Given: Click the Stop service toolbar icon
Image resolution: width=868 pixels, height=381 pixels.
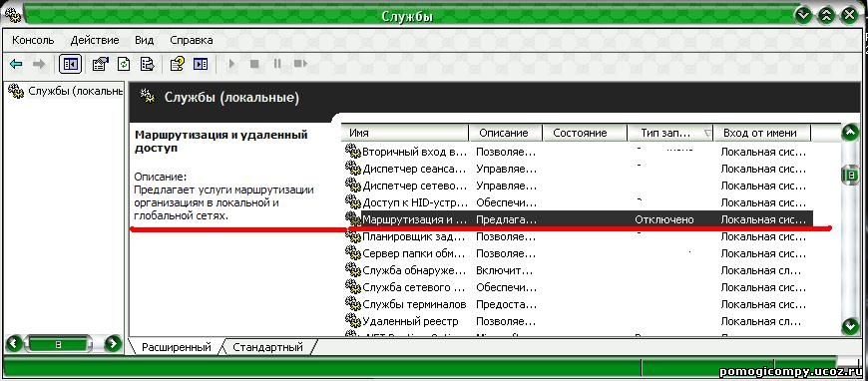Looking at the screenshot, I should coord(254,64).
